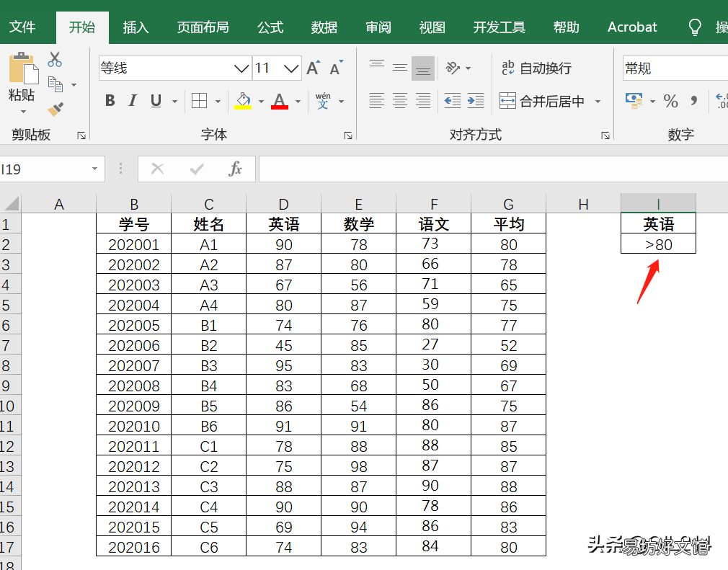Image resolution: width=728 pixels, height=570 pixels.
Task: Open 对齐方式 alignment dialog launcher
Action: click(605, 135)
